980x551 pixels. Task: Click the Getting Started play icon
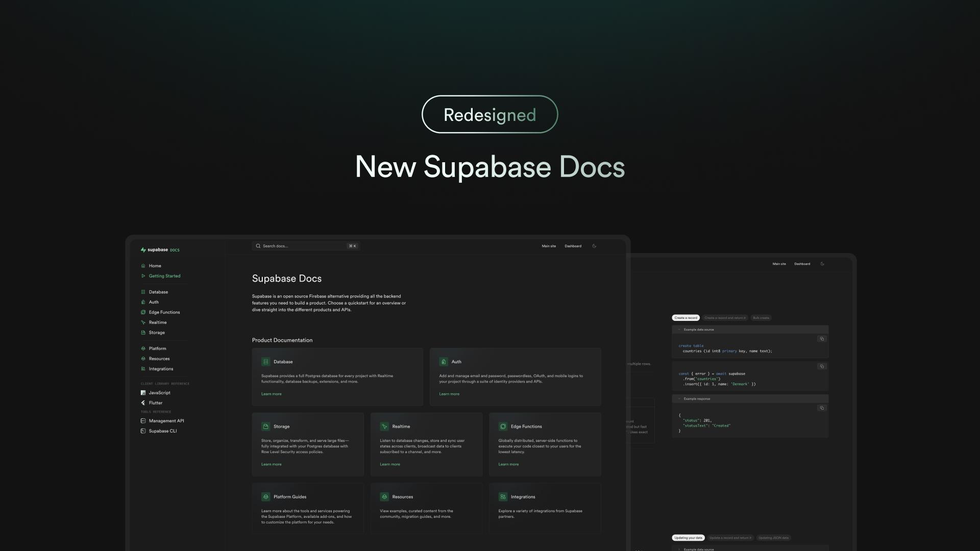(143, 276)
